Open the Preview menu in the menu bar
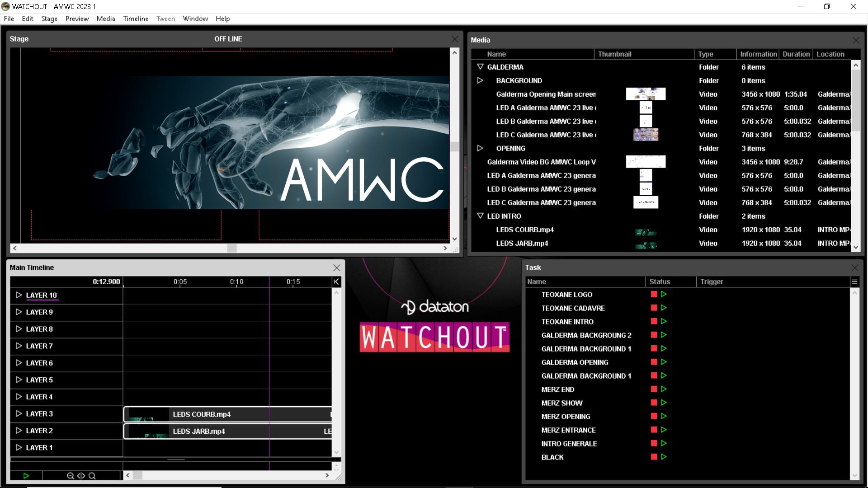868x488 pixels. (77, 19)
